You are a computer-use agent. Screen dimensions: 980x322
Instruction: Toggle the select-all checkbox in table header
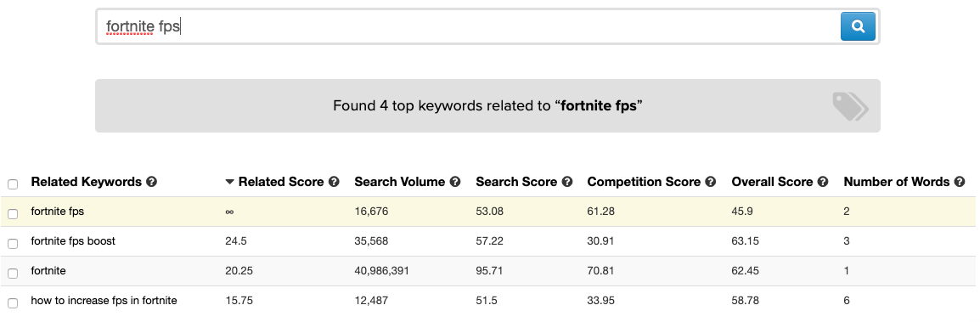coord(13,184)
